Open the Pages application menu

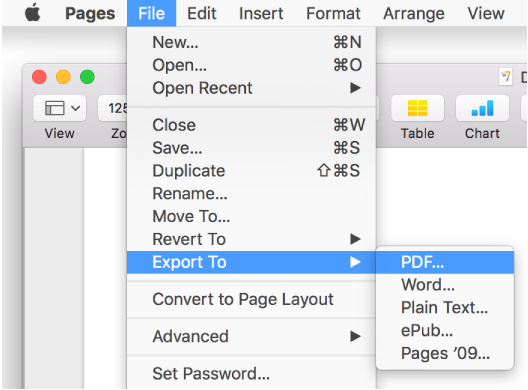click(x=90, y=13)
